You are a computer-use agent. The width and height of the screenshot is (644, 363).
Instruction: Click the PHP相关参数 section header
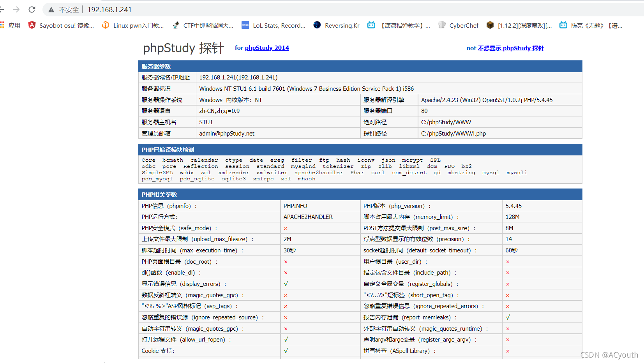point(360,195)
